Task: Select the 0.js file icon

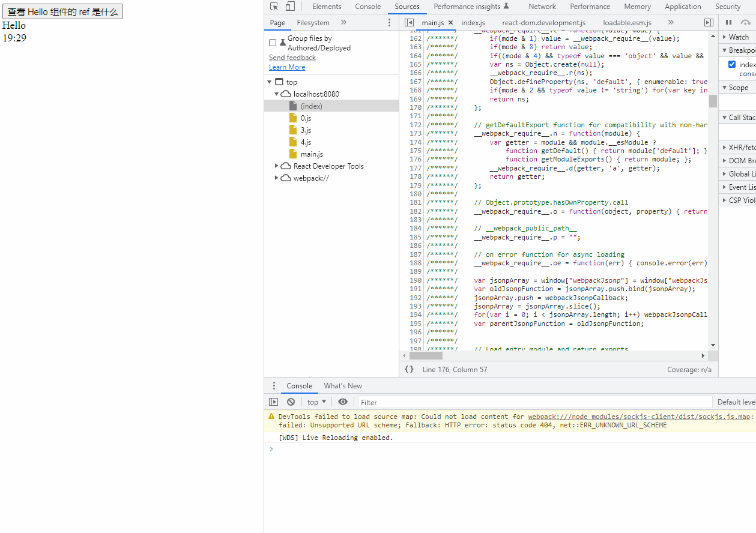Action: tap(293, 118)
